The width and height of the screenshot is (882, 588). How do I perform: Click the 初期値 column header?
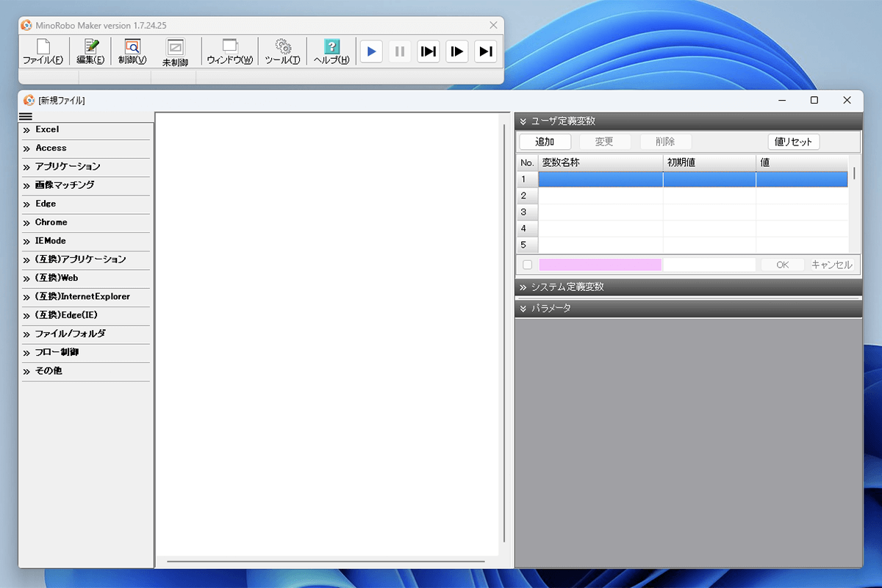[x=709, y=162]
